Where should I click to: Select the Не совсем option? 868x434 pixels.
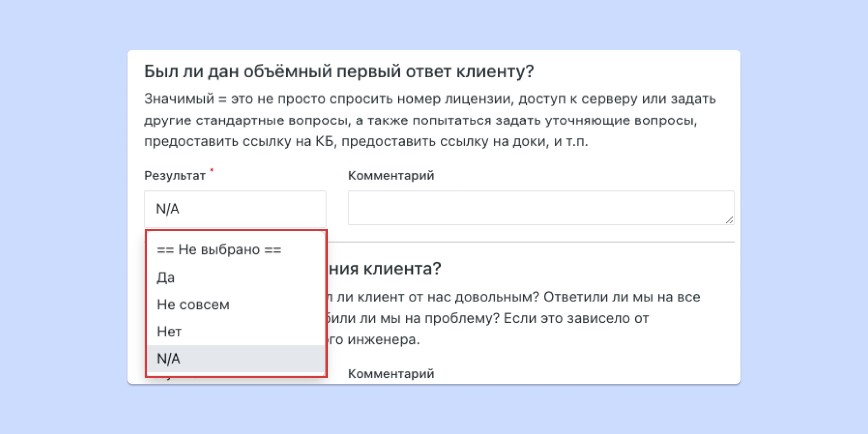click(x=193, y=304)
